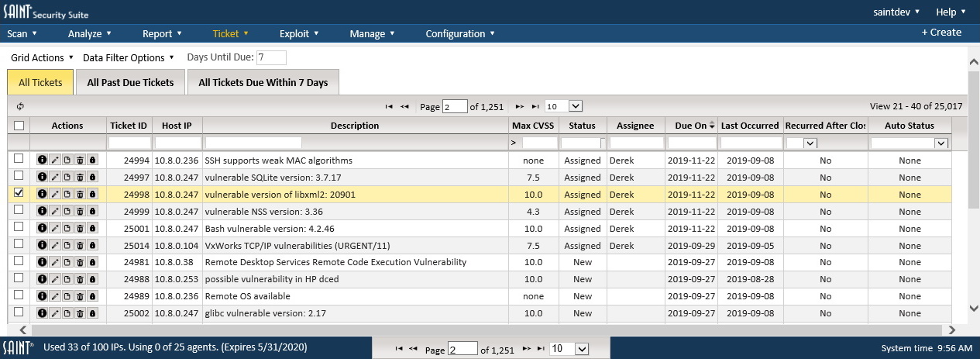Click the Ticket ID column header
Screen dimensions: 980x359
click(129, 126)
